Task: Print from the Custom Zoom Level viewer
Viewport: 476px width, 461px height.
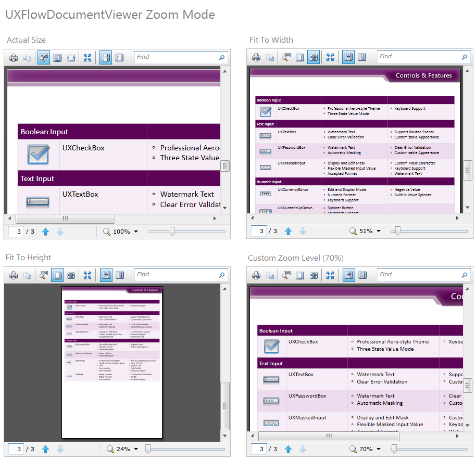Action: tap(256, 275)
